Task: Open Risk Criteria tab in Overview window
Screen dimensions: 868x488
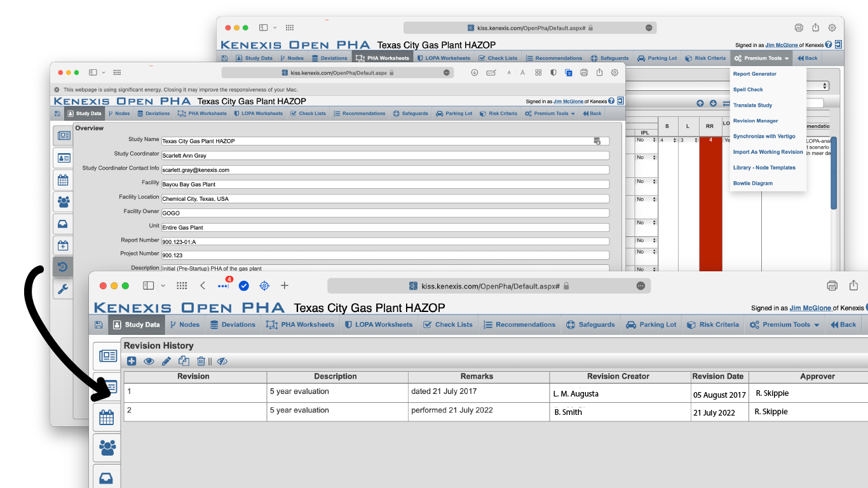Action: point(499,114)
